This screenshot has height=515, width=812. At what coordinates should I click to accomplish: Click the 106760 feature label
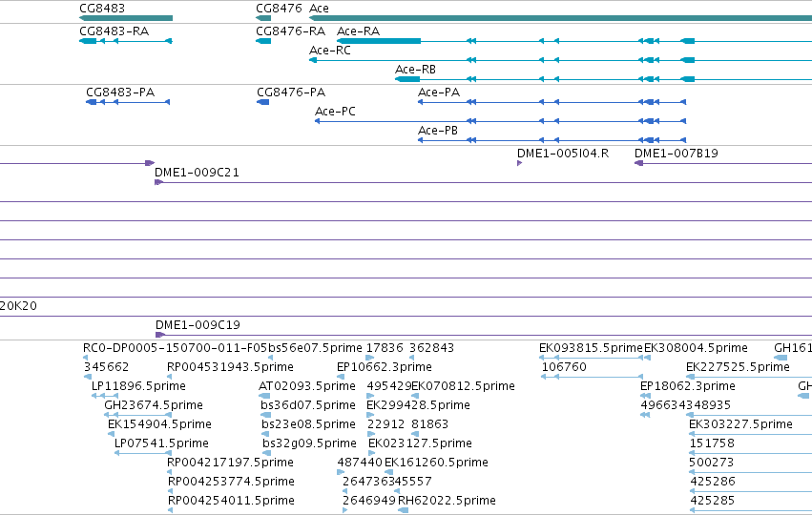(x=564, y=367)
